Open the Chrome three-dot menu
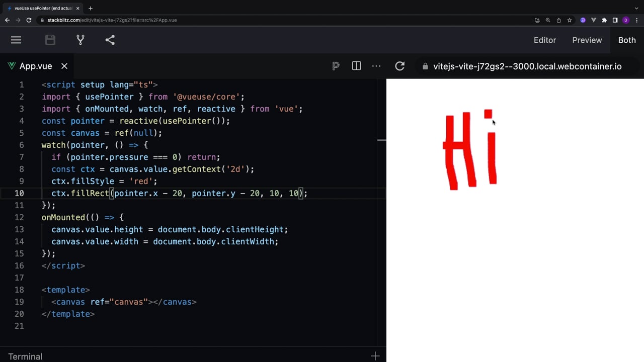 pos(637,20)
